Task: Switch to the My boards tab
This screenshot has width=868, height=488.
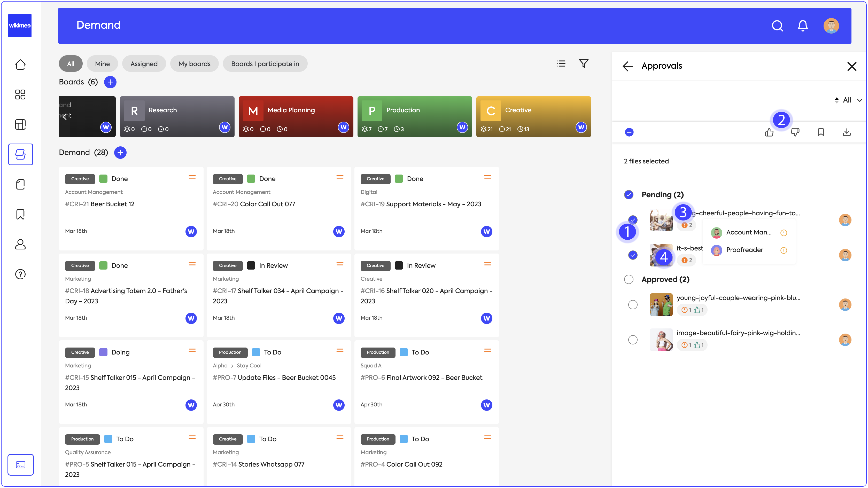Action: (x=194, y=64)
